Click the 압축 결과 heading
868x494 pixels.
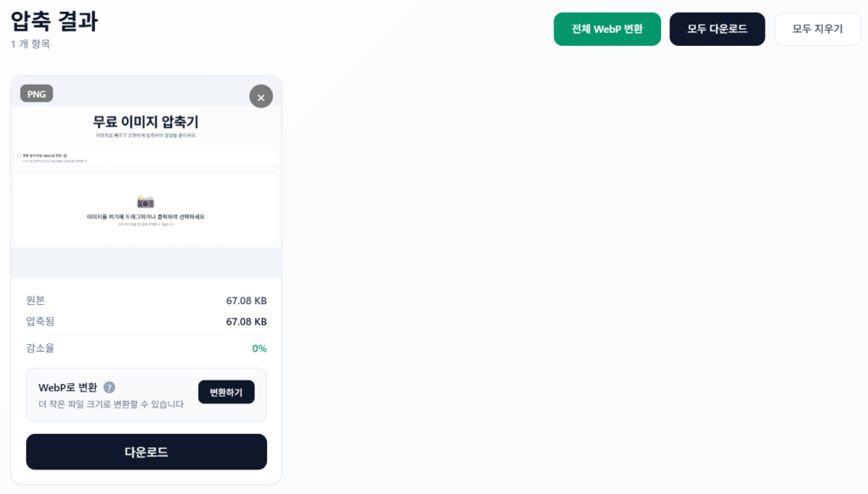coord(54,22)
